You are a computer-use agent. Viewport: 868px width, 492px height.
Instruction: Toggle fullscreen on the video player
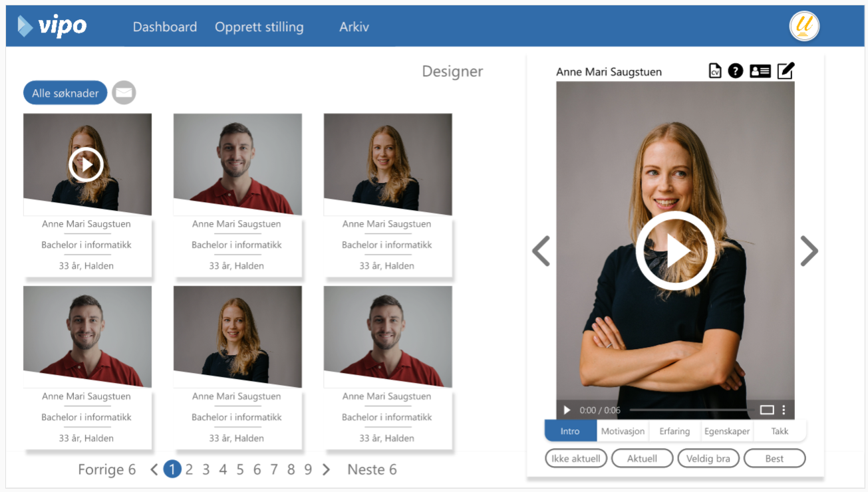coord(766,410)
